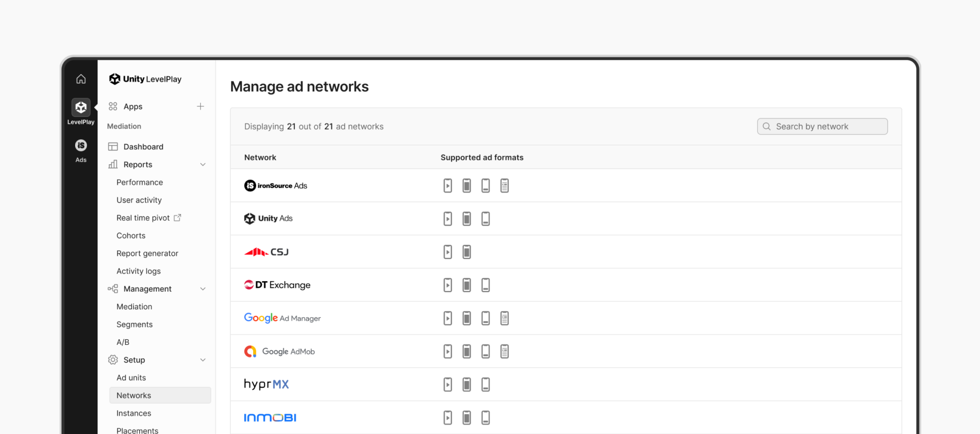Open the ironSource Ads section in the left rail
Viewport: 980px width, 434px height.
[80, 145]
